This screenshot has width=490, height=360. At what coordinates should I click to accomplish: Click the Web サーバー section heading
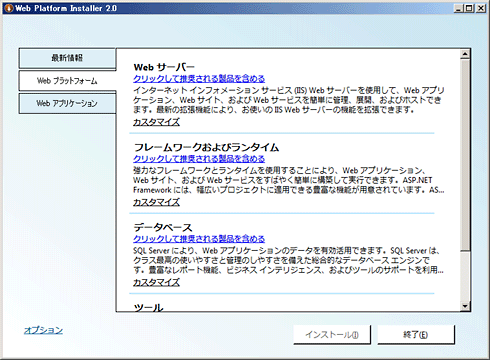point(164,67)
